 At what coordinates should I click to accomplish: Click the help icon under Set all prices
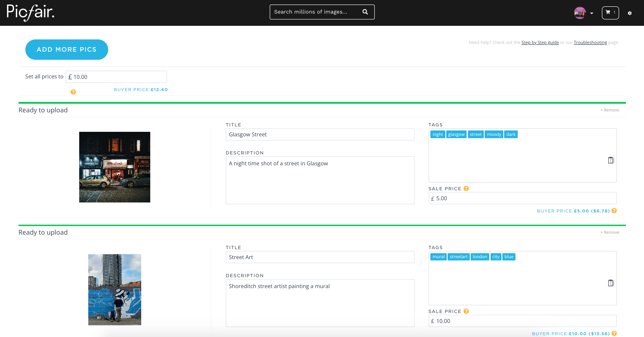pyautogui.click(x=73, y=92)
